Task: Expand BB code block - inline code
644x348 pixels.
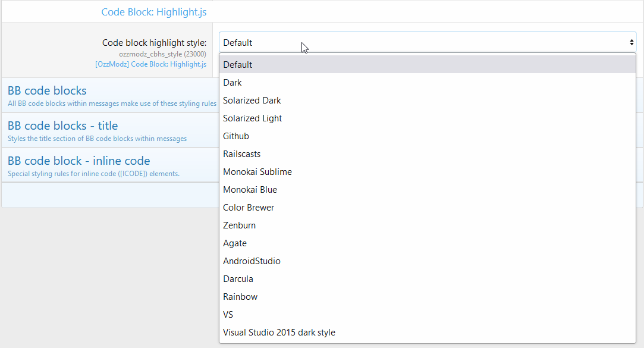Action: tap(78, 161)
